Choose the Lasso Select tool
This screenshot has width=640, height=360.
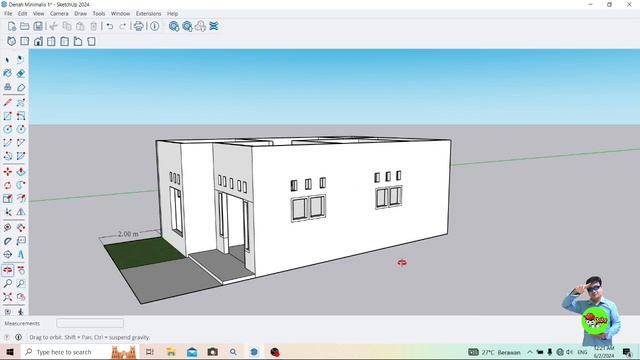coord(20,60)
